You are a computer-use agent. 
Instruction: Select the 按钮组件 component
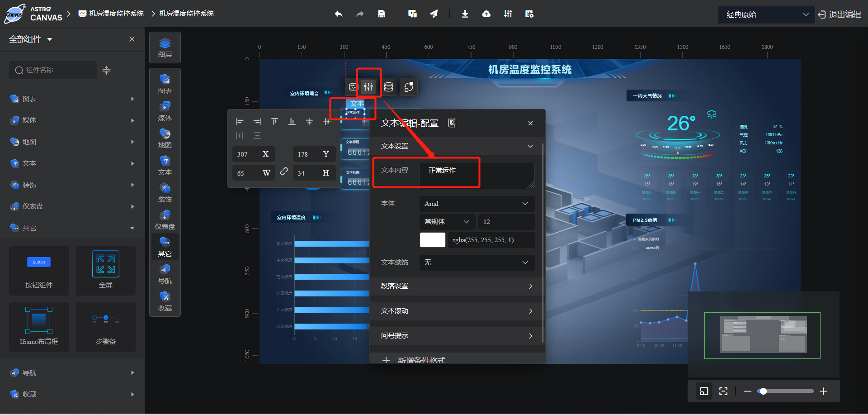coord(39,271)
